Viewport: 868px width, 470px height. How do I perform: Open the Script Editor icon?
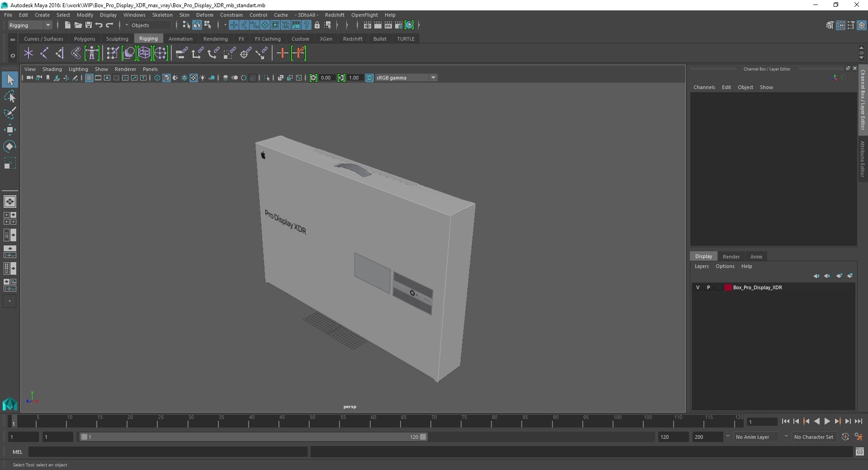click(860, 451)
